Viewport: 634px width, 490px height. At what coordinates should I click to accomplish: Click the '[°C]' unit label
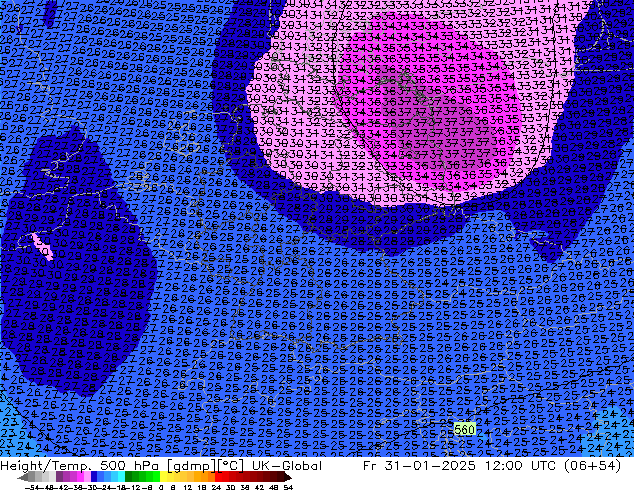(230, 466)
